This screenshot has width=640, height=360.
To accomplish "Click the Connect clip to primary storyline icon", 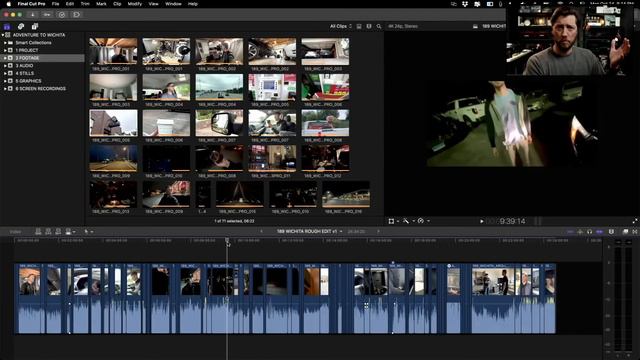I will coord(38,231).
